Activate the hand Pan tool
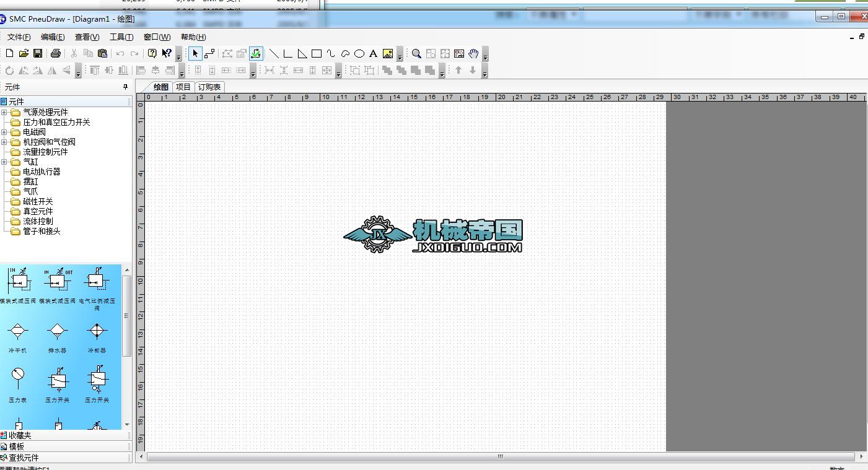 pos(474,54)
